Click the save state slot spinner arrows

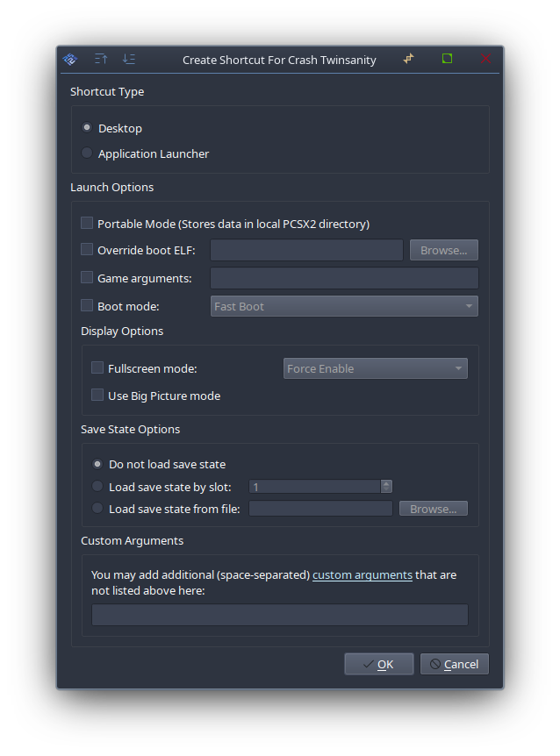click(x=386, y=486)
